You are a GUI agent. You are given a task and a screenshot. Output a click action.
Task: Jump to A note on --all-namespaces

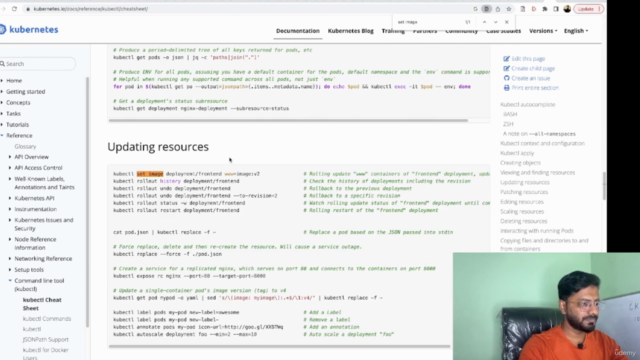[539, 134]
